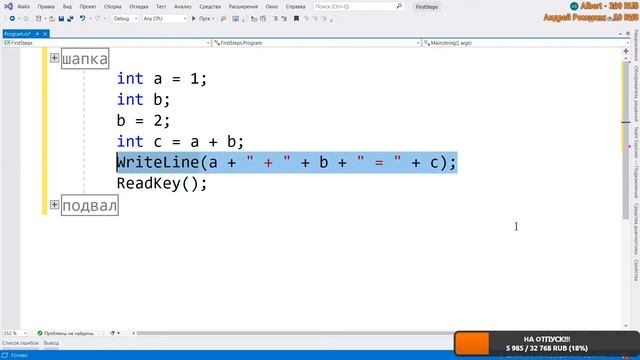
Task: Switch to the Program.cs editor tab
Action: (17, 34)
